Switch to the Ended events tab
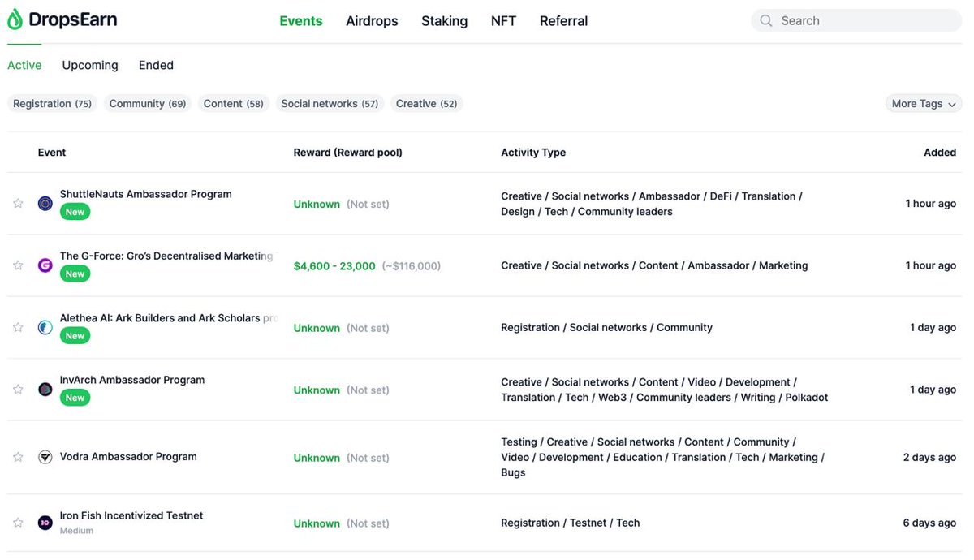The height and width of the screenshot is (560, 974). (x=156, y=65)
